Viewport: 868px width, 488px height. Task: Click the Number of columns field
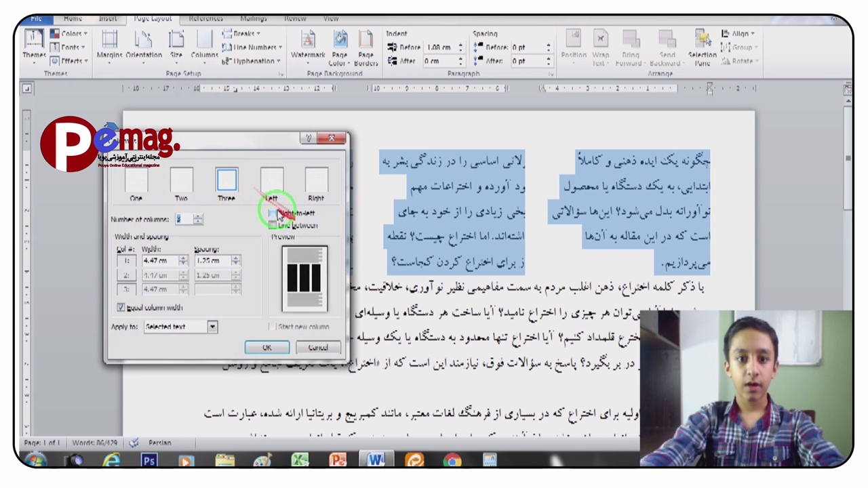183,220
